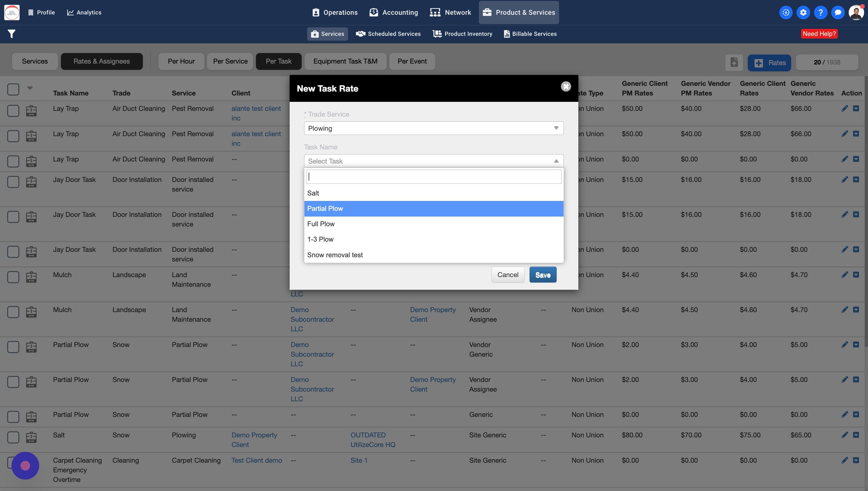The height and width of the screenshot is (491, 868).
Task: Tick checkbox for first Mulch row
Action: pyautogui.click(x=13, y=277)
